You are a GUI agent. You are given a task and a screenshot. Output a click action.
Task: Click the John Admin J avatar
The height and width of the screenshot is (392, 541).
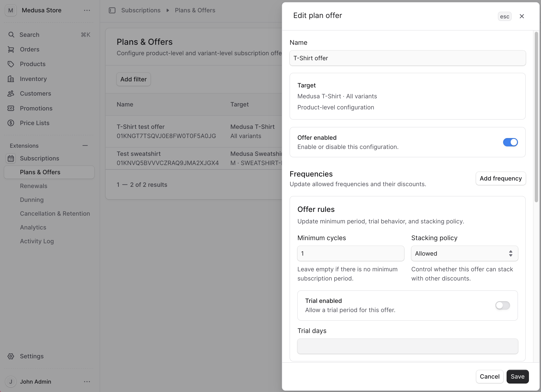pyautogui.click(x=11, y=382)
